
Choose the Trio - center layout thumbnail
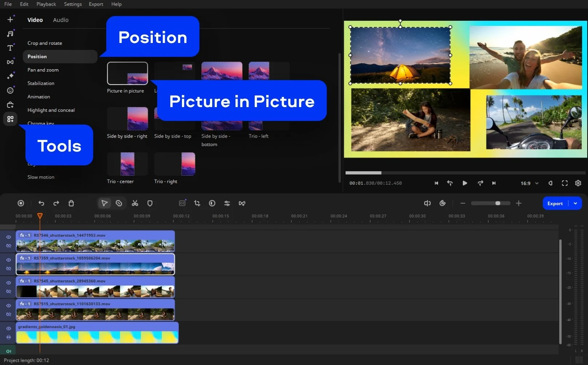(x=127, y=164)
